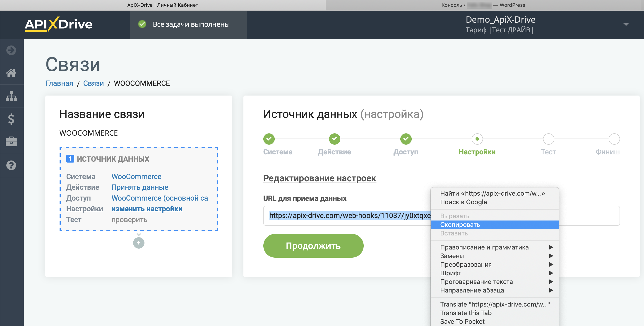Image resolution: width=644 pixels, height=326 pixels.
Task: Click the WOOCOMMERCE connection name field
Action: pyautogui.click(x=139, y=133)
